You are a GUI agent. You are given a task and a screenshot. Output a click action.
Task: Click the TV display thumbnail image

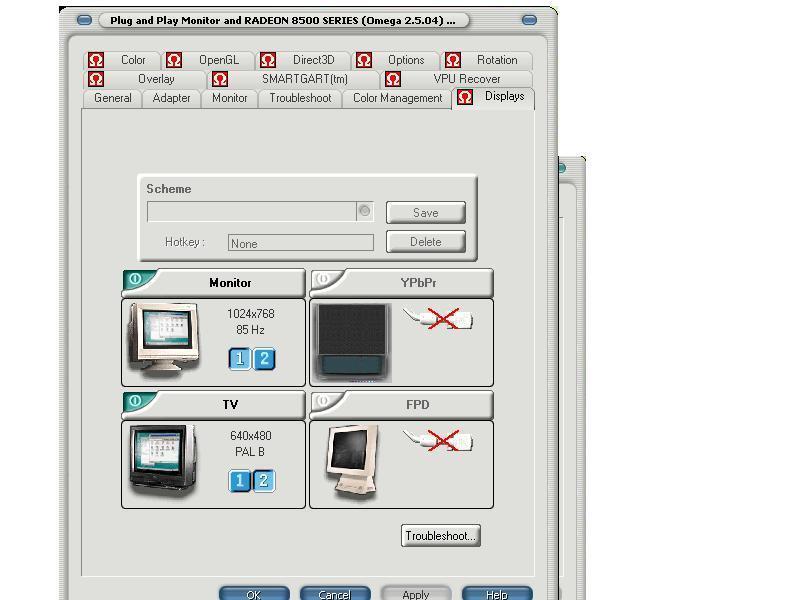(162, 460)
